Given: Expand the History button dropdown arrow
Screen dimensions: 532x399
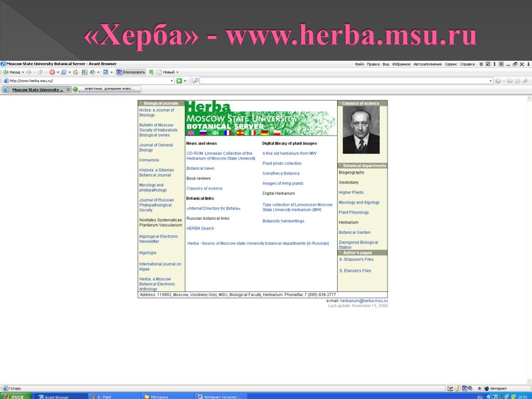Looking at the screenshot, I should coord(98,72).
